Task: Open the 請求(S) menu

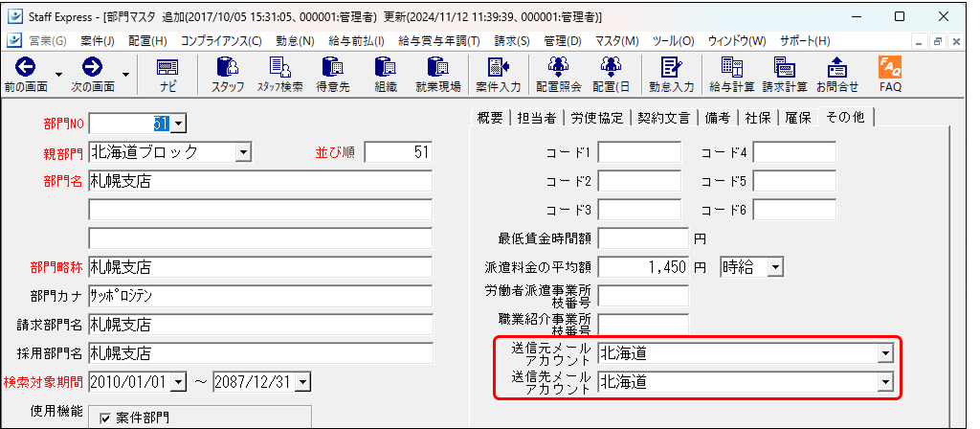Action: click(512, 41)
